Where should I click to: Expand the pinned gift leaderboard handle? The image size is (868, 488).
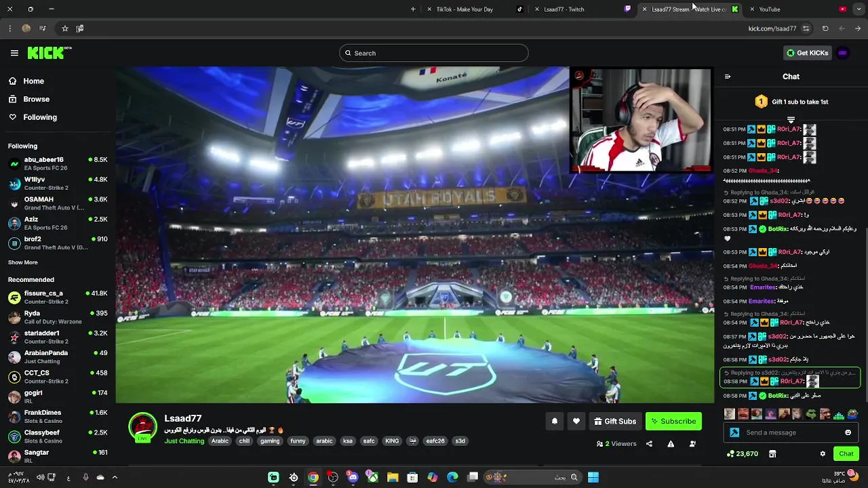click(791, 120)
